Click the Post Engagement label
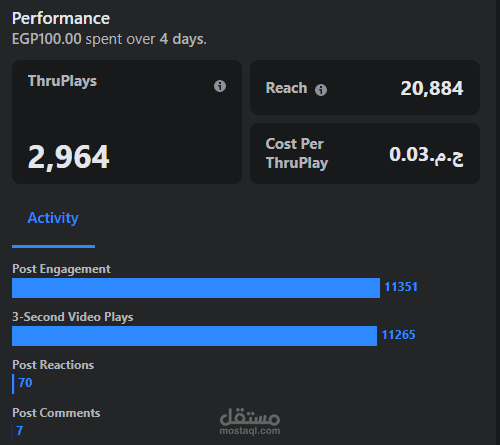The width and height of the screenshot is (500, 445). (x=61, y=269)
